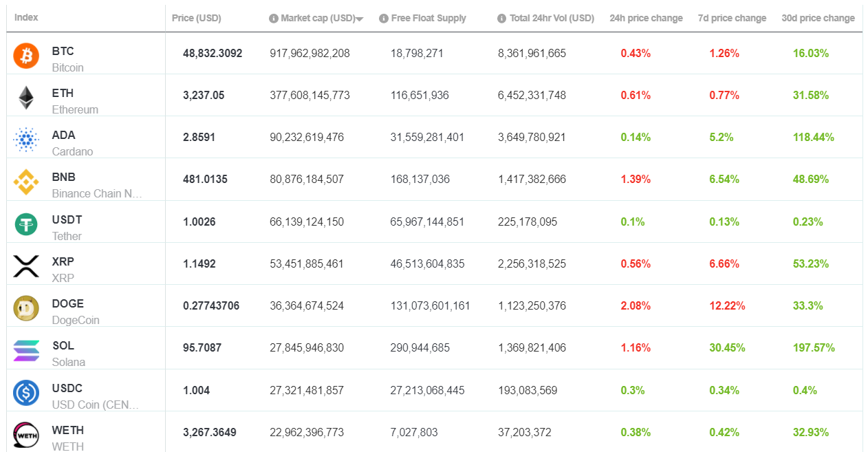Click the Ethereum diamond logo icon
868x452 pixels.
click(26, 98)
